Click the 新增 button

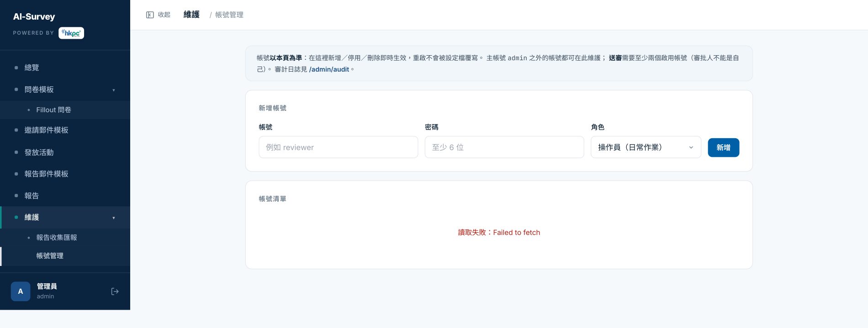tap(723, 147)
